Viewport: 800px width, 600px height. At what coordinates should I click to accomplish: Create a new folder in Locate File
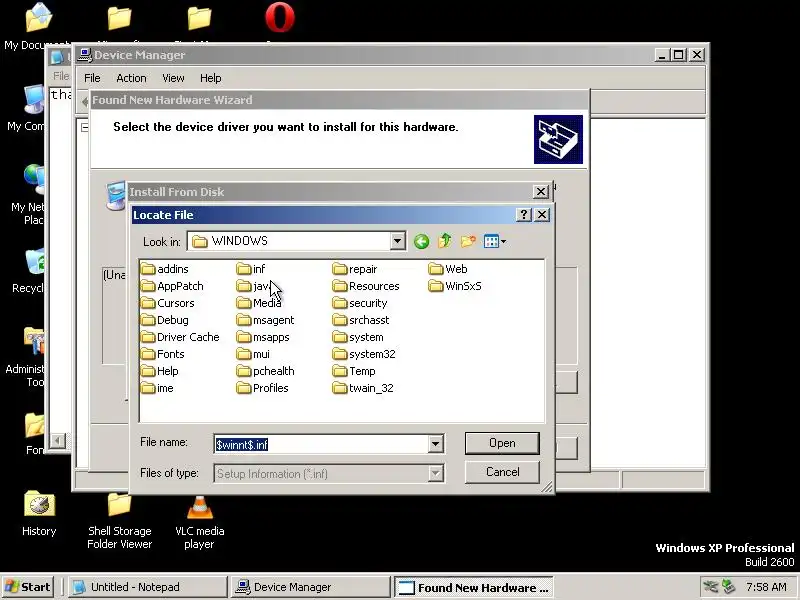click(468, 241)
